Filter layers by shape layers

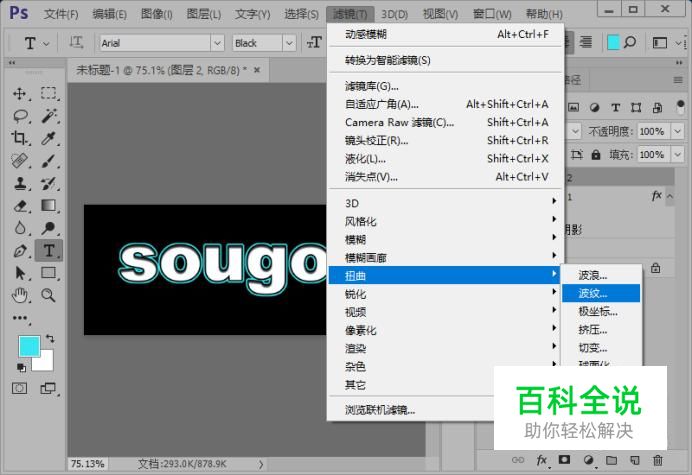636,107
